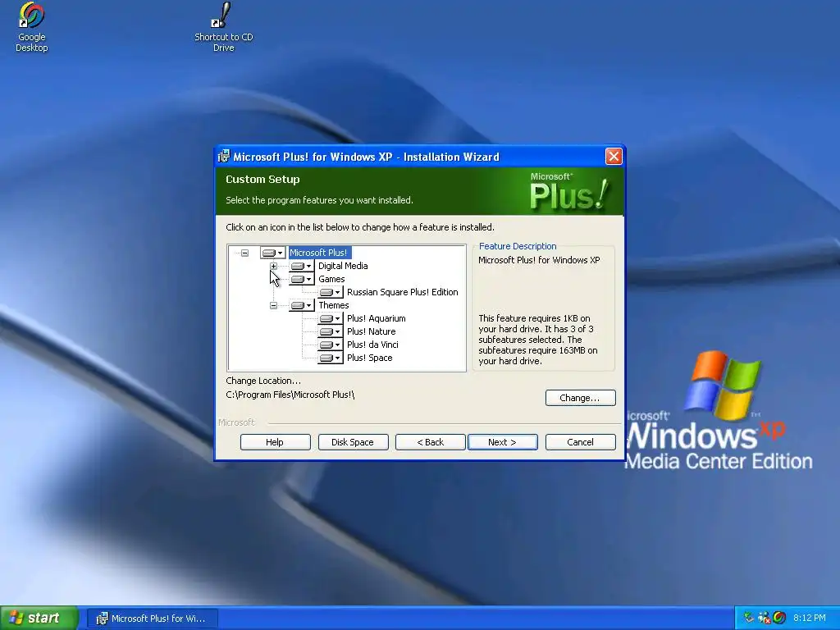Select Digital Media feature label

[343, 266]
